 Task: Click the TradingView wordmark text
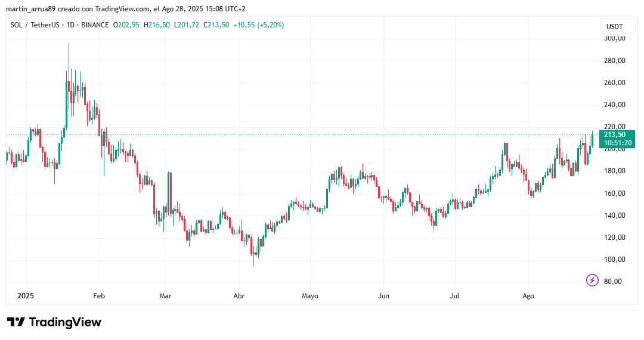tap(65, 322)
